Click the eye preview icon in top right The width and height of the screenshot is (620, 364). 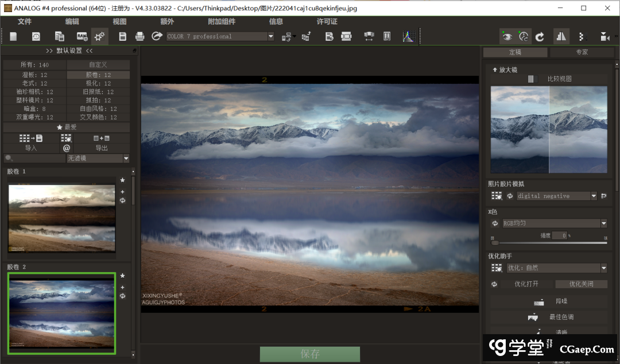pyautogui.click(x=507, y=36)
